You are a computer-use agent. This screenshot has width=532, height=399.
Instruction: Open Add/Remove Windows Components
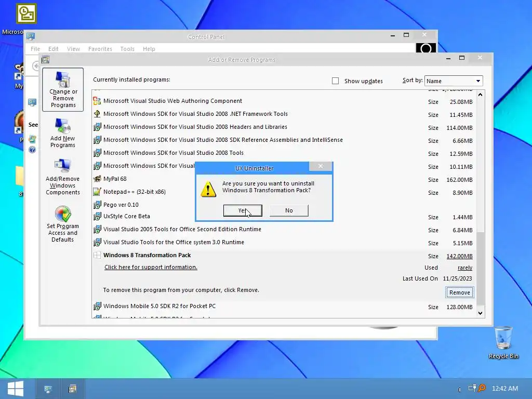[63, 177]
